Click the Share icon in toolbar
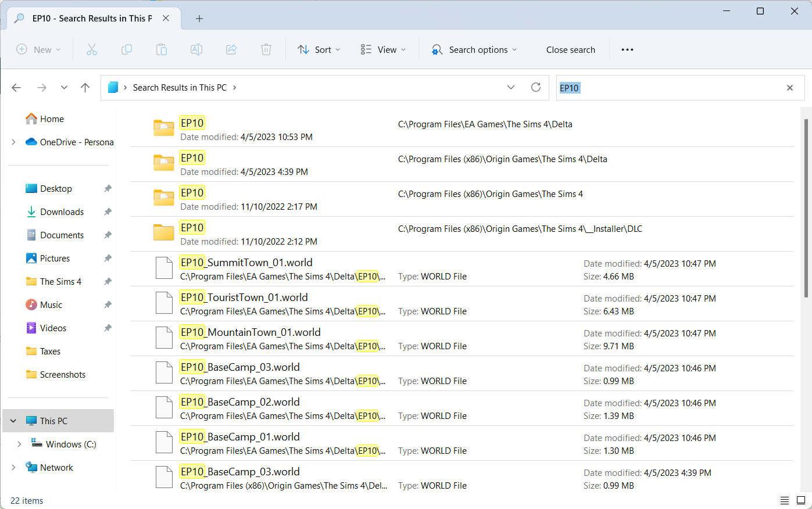 tap(231, 50)
